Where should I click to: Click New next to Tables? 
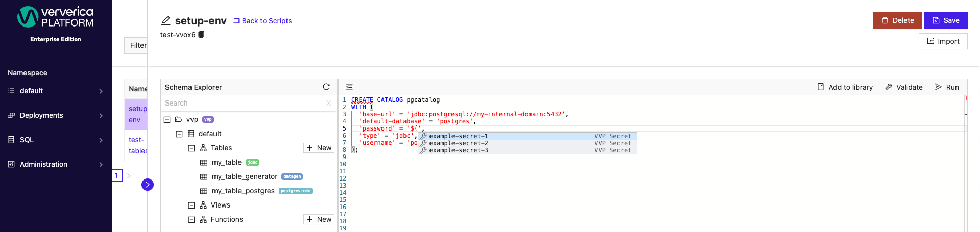pyautogui.click(x=319, y=148)
